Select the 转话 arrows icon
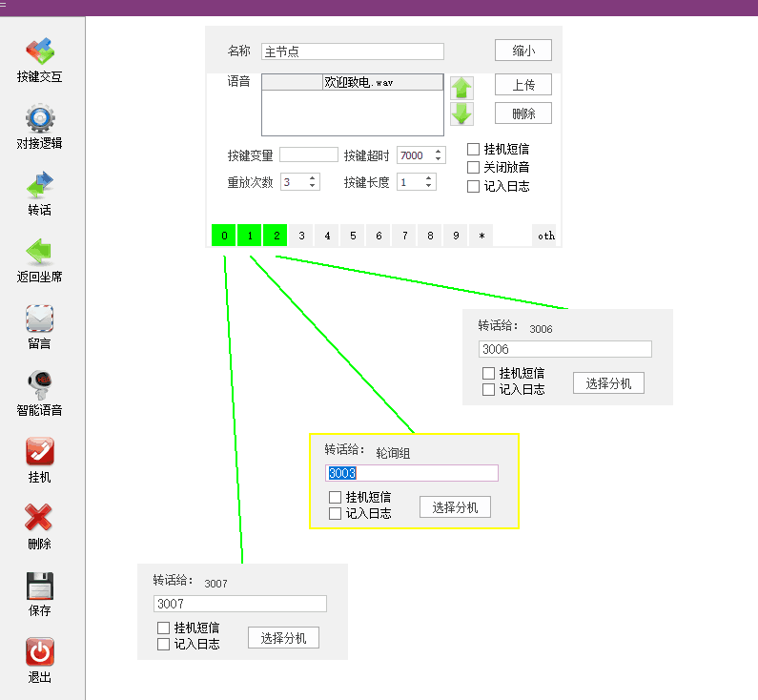The image size is (758, 700). point(40,184)
